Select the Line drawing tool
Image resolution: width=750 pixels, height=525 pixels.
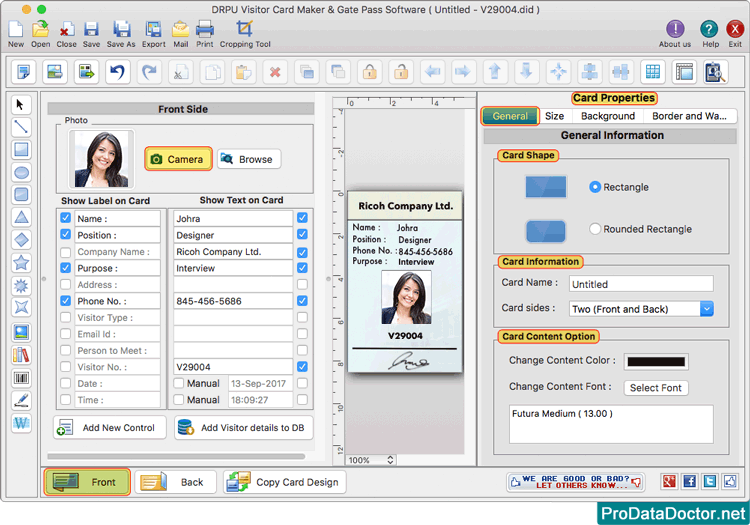[x=21, y=127]
